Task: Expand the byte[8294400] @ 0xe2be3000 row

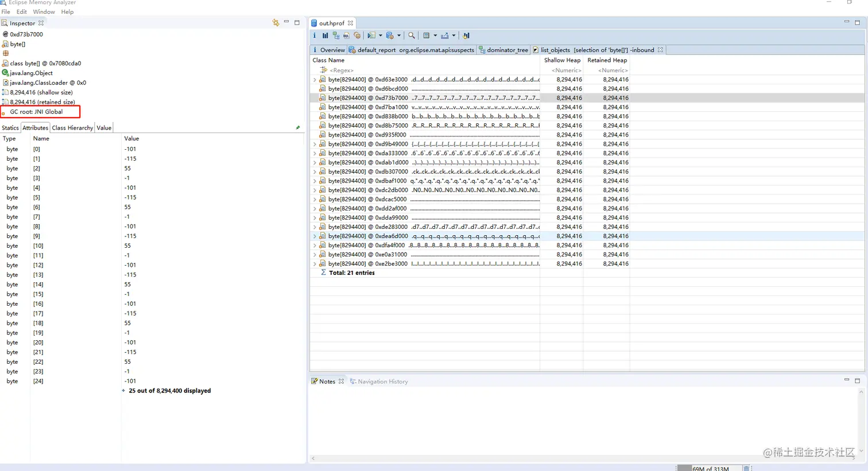Action: (x=315, y=264)
